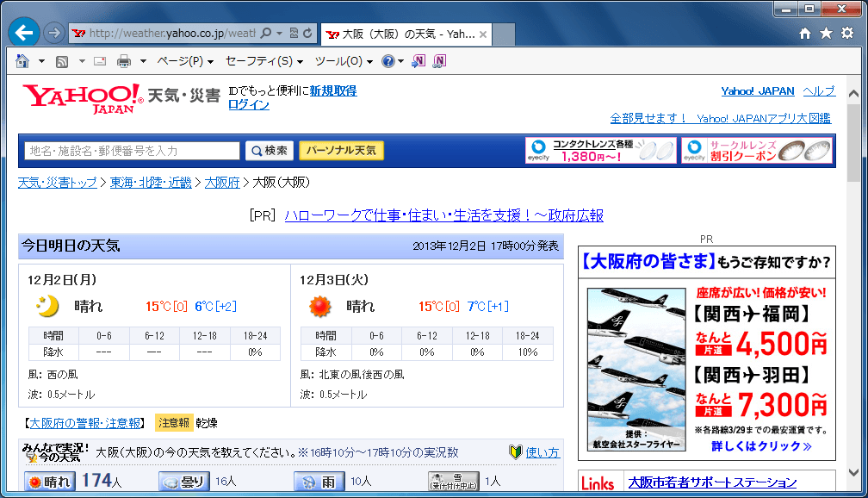This screenshot has width=868, height=498.
Task: Click the サークルレンズ割引クーポン banner ad
Action: click(x=757, y=150)
